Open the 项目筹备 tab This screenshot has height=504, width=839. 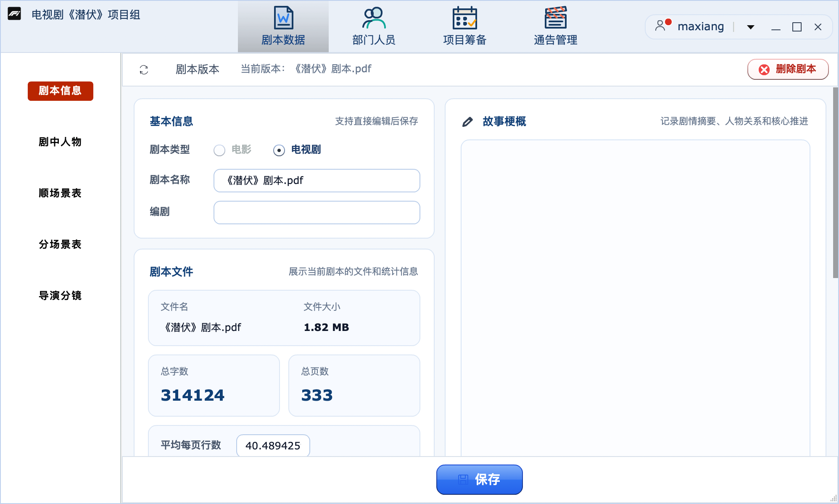coord(464,26)
